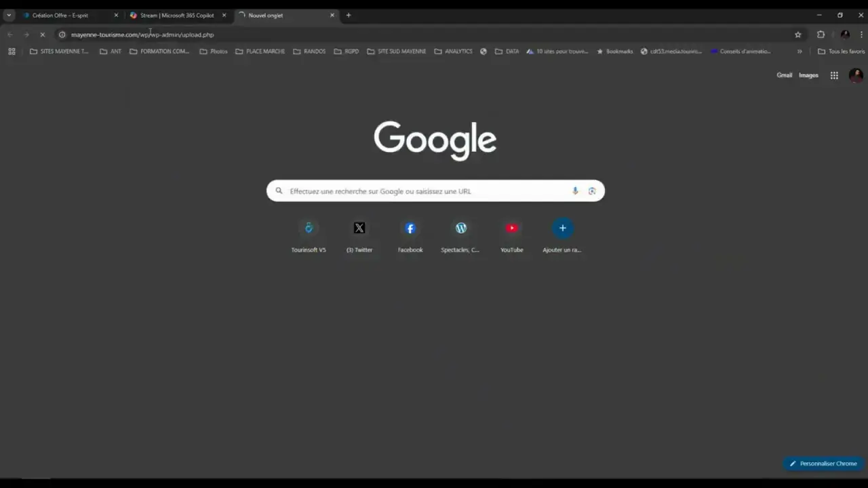Viewport: 868px width, 488px height.
Task: Add a new shortcut tile
Action: [562, 228]
